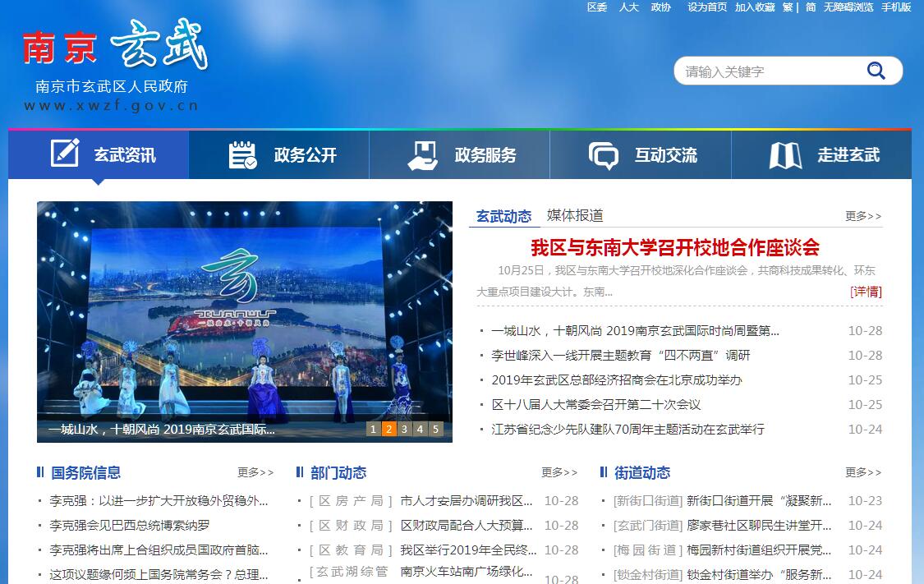Click 无障碍浏览 in the top bar
This screenshot has width=924, height=584.
pos(848,7)
